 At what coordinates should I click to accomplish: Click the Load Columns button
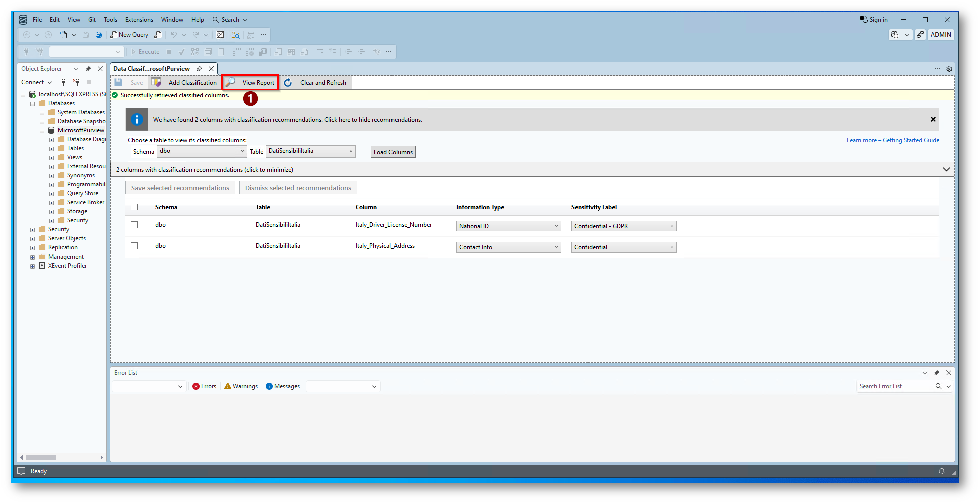pos(393,152)
